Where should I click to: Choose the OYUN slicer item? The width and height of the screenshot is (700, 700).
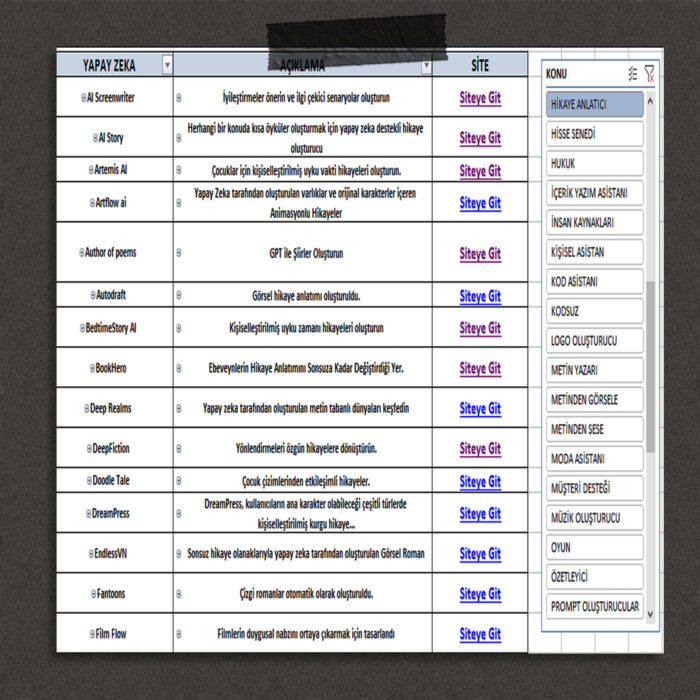[x=595, y=547]
